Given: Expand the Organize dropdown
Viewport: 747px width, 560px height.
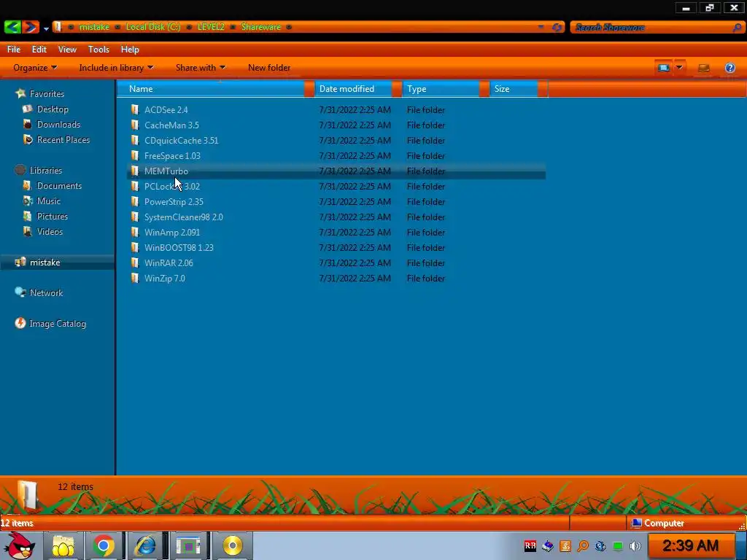Looking at the screenshot, I should (35, 68).
